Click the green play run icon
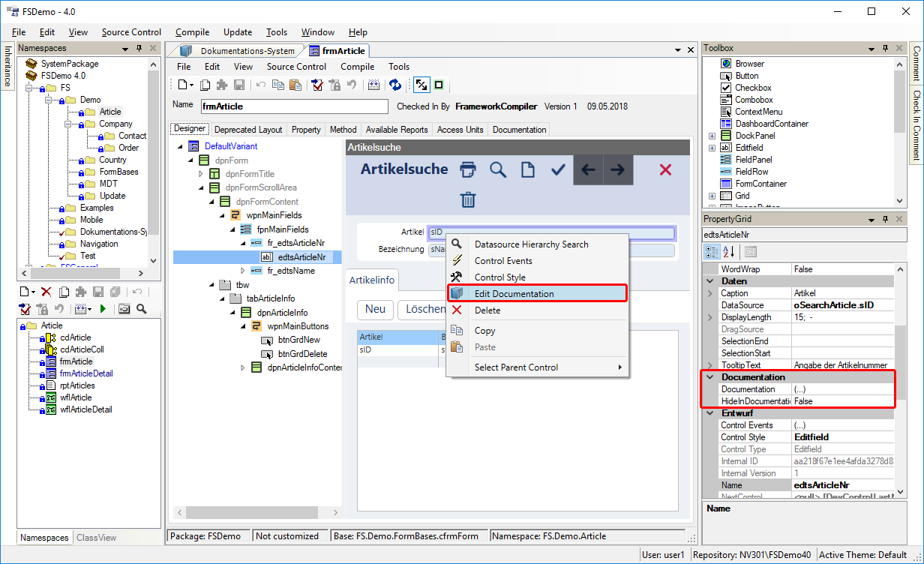 [102, 309]
